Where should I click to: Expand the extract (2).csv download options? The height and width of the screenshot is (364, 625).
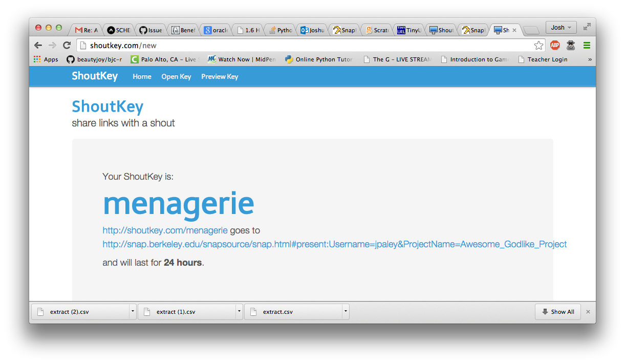tap(133, 311)
